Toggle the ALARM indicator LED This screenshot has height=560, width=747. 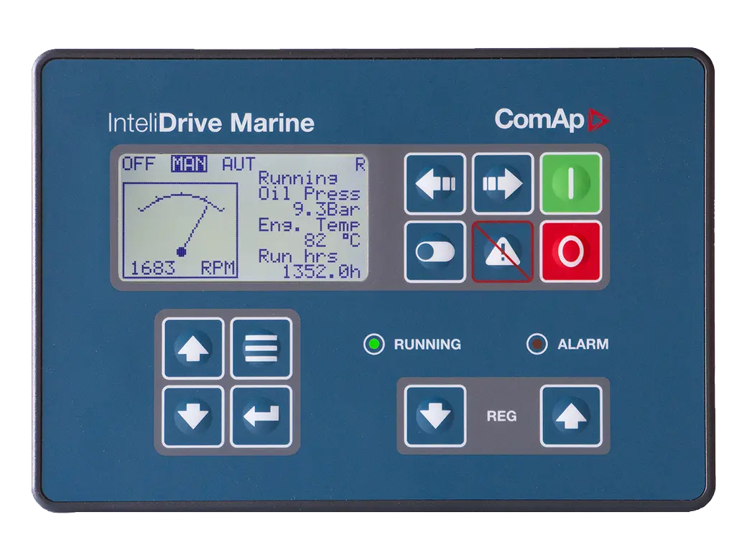pos(537,345)
